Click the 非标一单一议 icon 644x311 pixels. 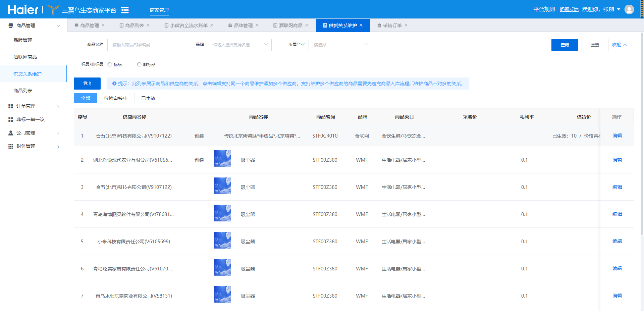[x=11, y=119]
